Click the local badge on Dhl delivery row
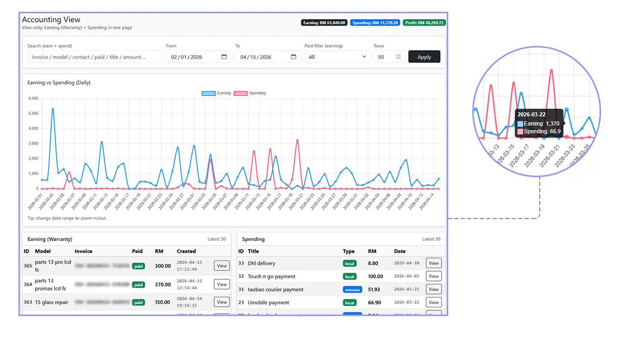 [x=350, y=263]
